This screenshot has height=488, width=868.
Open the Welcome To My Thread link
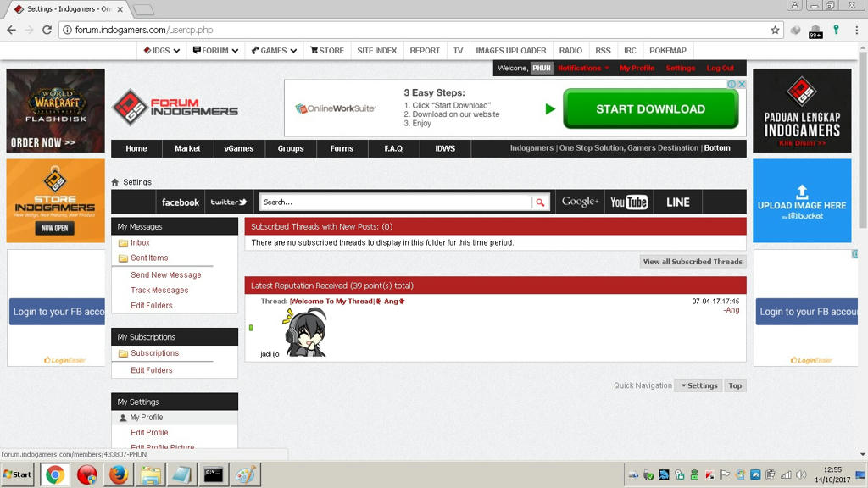pos(347,302)
